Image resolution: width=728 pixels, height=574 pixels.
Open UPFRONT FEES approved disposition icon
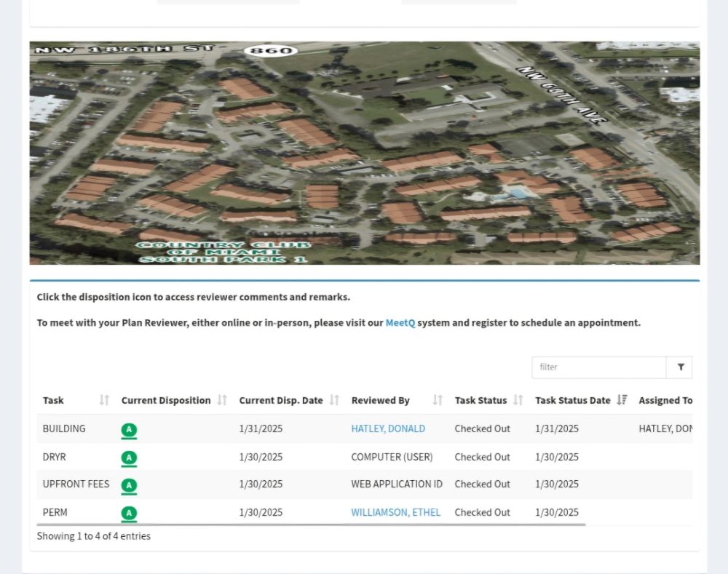(x=129, y=485)
